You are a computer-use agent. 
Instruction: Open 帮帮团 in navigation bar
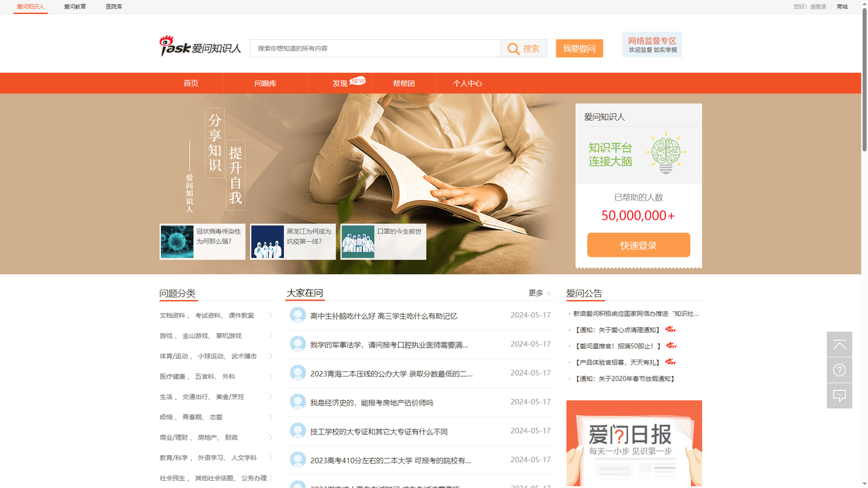coord(404,83)
